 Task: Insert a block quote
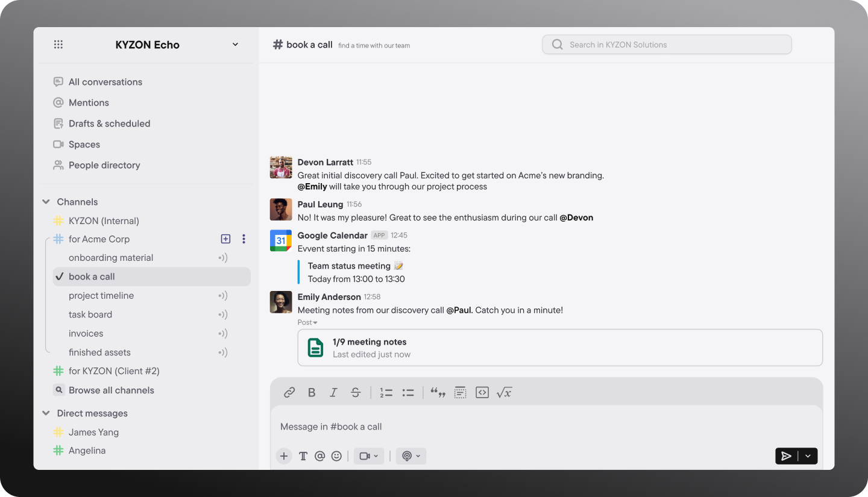[438, 393]
